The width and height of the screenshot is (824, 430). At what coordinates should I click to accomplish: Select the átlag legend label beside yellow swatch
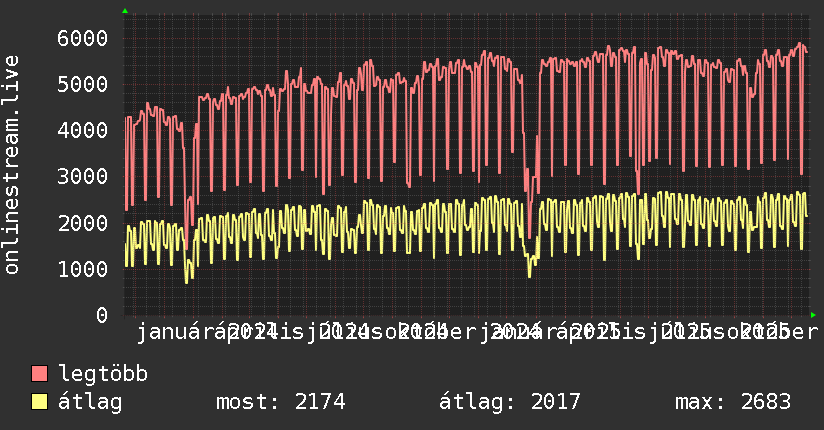[90, 402]
